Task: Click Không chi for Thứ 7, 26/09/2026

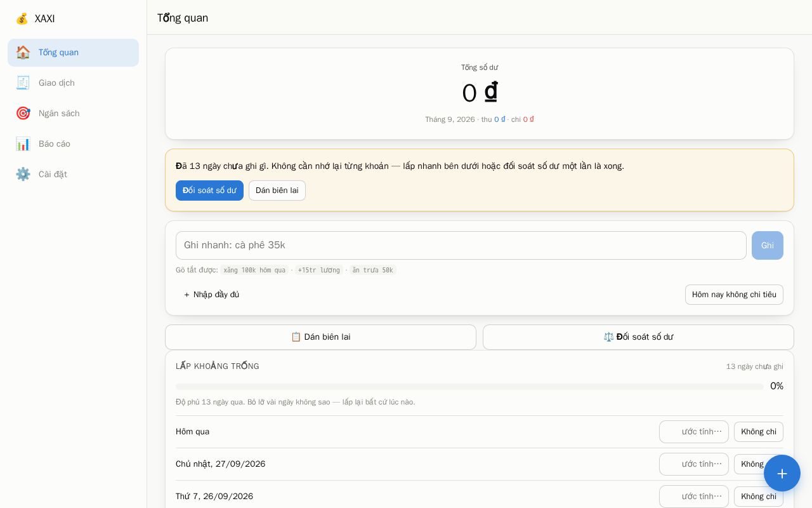Action: [x=759, y=497]
